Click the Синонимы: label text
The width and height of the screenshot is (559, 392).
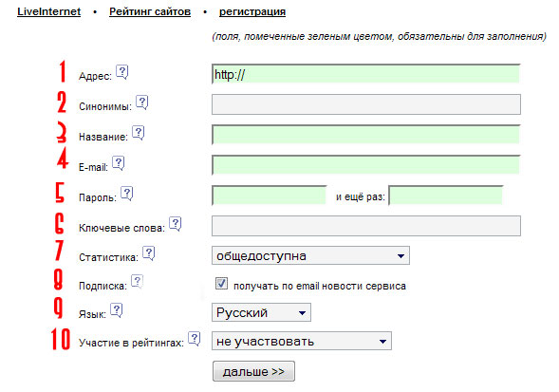105,106
